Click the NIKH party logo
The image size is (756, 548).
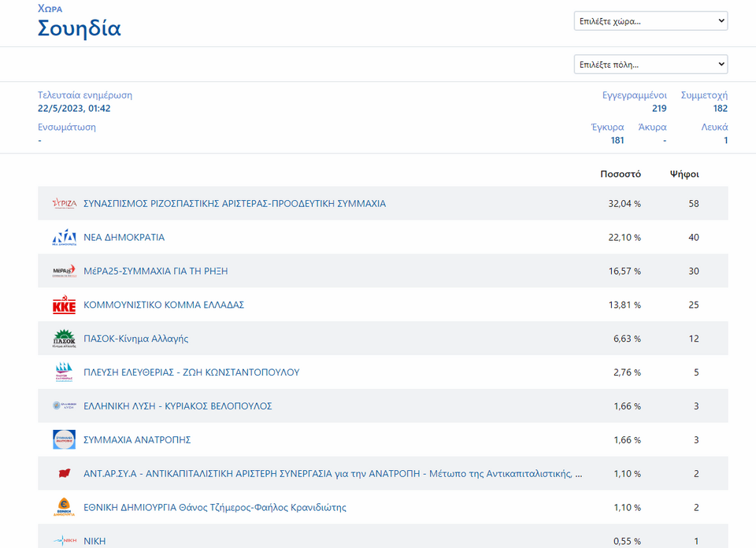click(64, 541)
